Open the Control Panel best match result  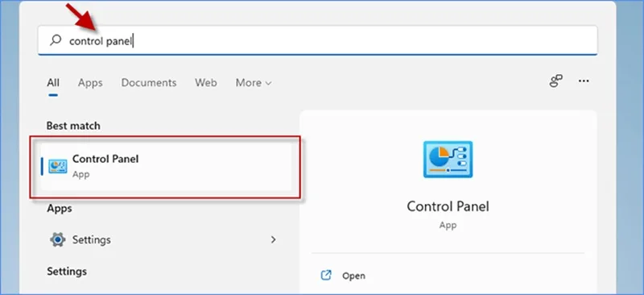pos(167,167)
